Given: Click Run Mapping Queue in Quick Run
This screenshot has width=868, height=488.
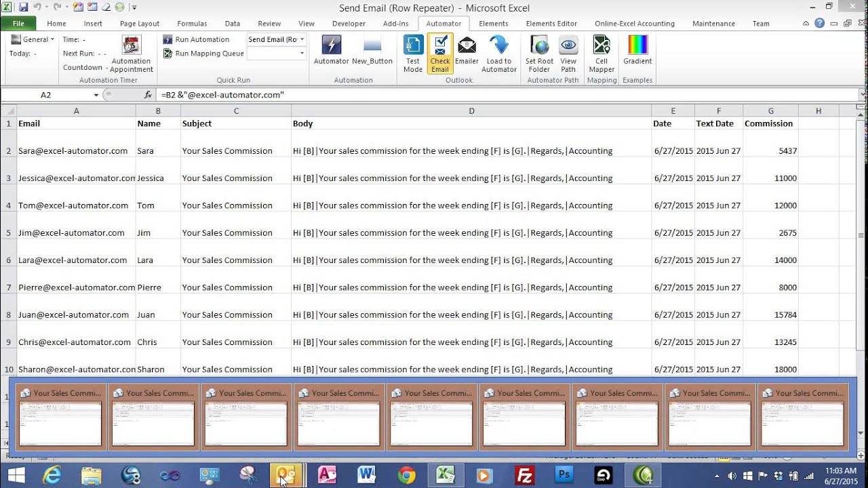Looking at the screenshot, I should [x=203, y=54].
